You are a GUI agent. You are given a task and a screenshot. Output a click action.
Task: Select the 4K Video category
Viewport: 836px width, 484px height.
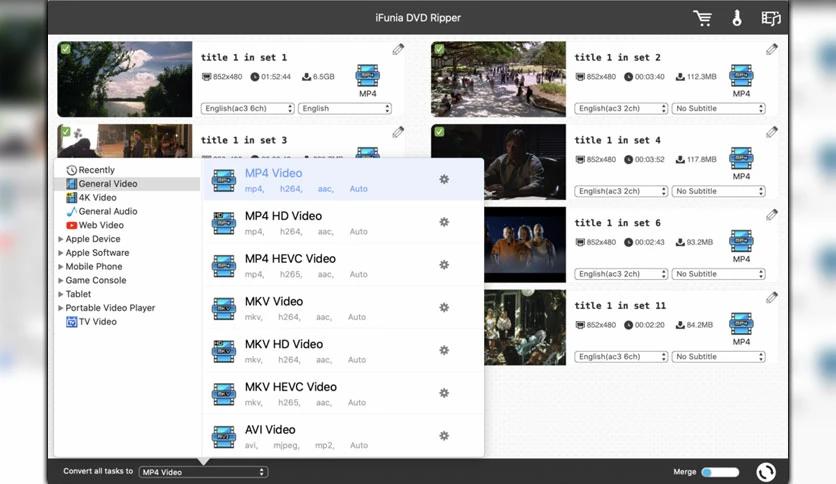tap(97, 198)
